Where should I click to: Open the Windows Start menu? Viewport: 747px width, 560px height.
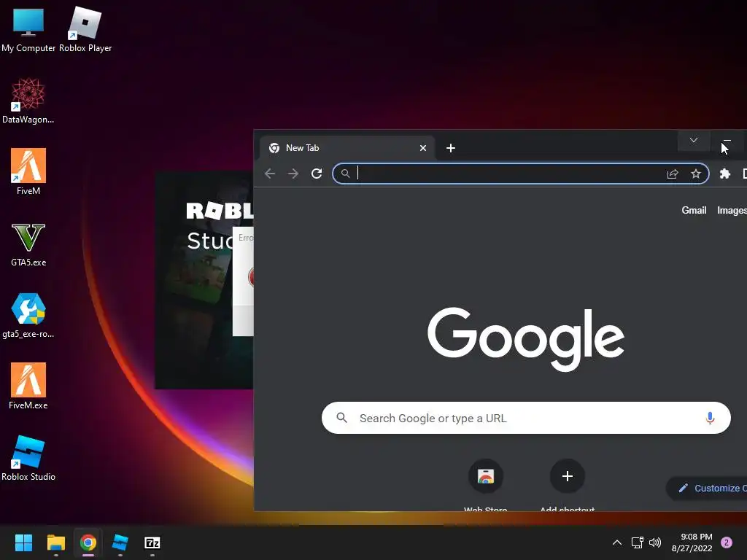pyautogui.click(x=23, y=542)
